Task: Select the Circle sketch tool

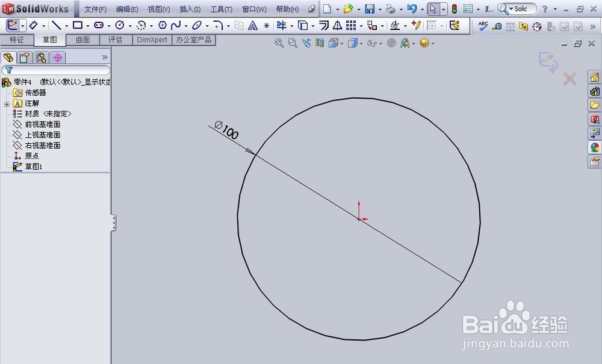Action: (x=120, y=26)
